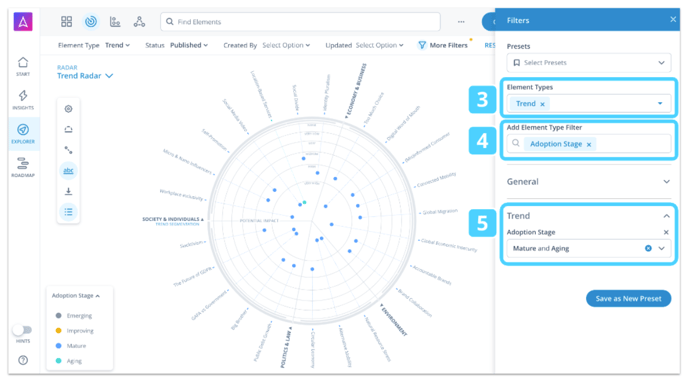This screenshot has width=688, height=383.
Task: Open the help question mark icon
Action: [x=23, y=360]
